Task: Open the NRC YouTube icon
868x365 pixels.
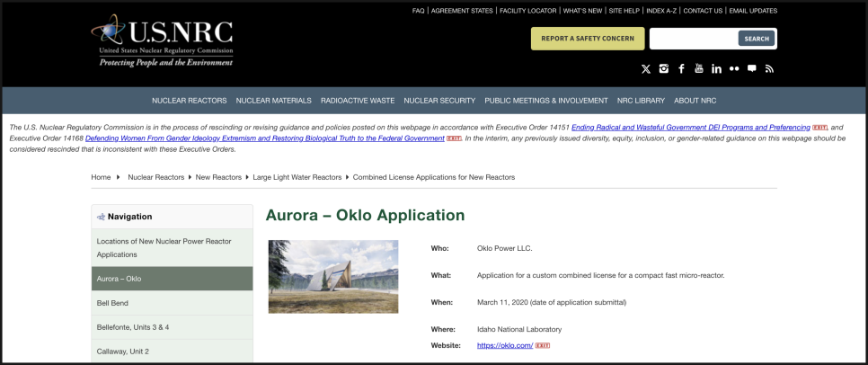Action: pyautogui.click(x=699, y=68)
